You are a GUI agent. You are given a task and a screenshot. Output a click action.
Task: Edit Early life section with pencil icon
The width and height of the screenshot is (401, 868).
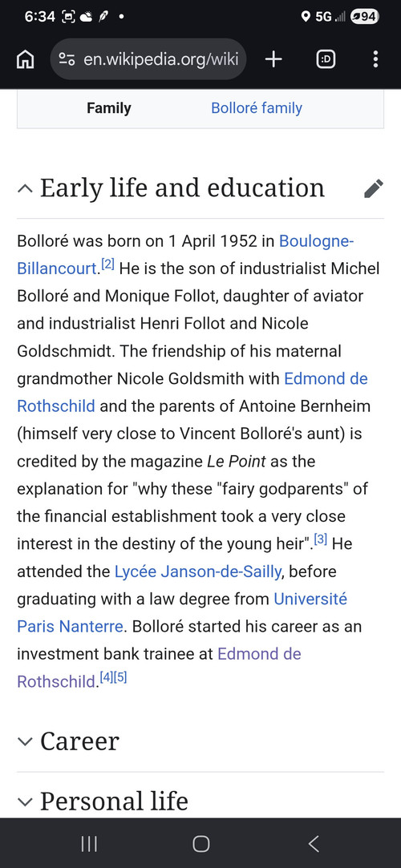[x=373, y=188]
